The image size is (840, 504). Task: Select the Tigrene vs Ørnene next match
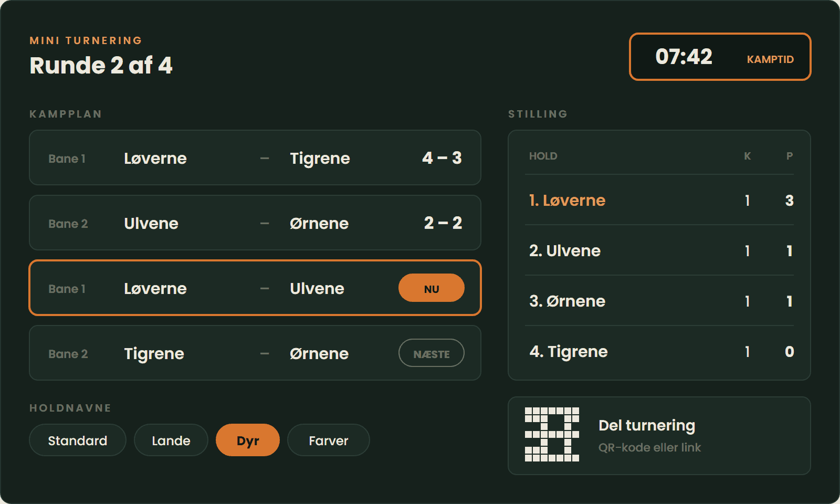pyautogui.click(x=255, y=353)
